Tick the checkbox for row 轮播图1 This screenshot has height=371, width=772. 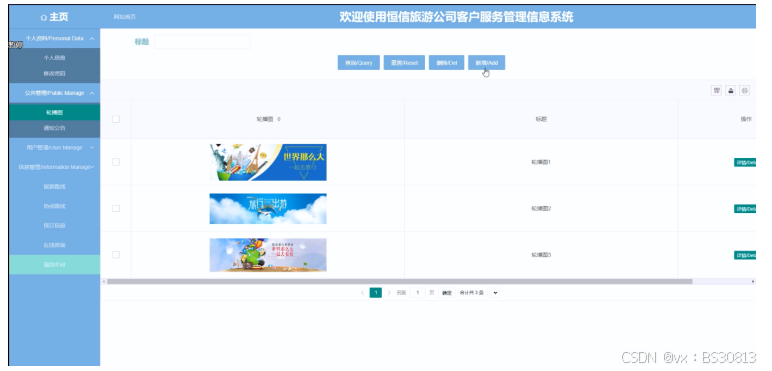coord(116,162)
